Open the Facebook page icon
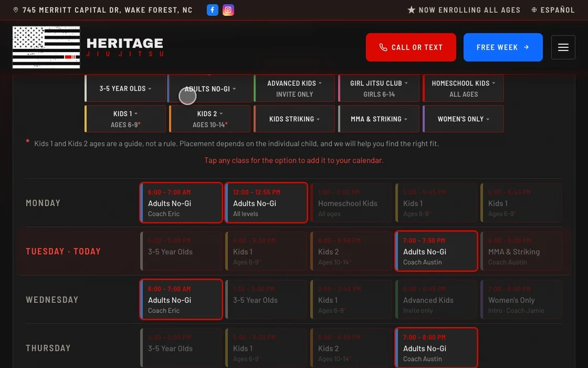The image size is (588, 368). pos(212,10)
